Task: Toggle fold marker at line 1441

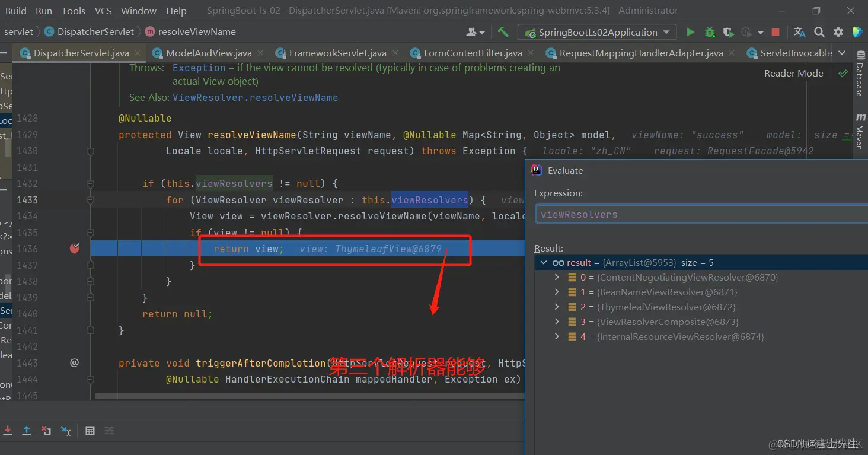Action: [x=91, y=330]
